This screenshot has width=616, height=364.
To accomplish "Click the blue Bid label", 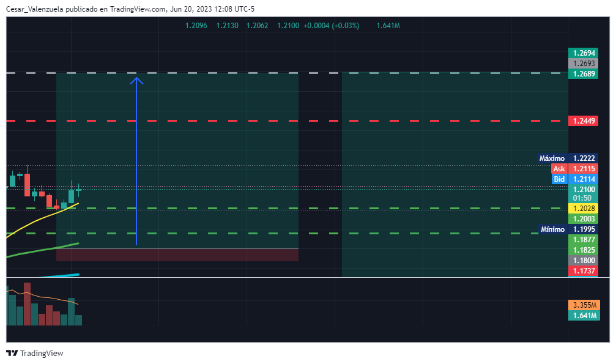I will click(x=558, y=179).
